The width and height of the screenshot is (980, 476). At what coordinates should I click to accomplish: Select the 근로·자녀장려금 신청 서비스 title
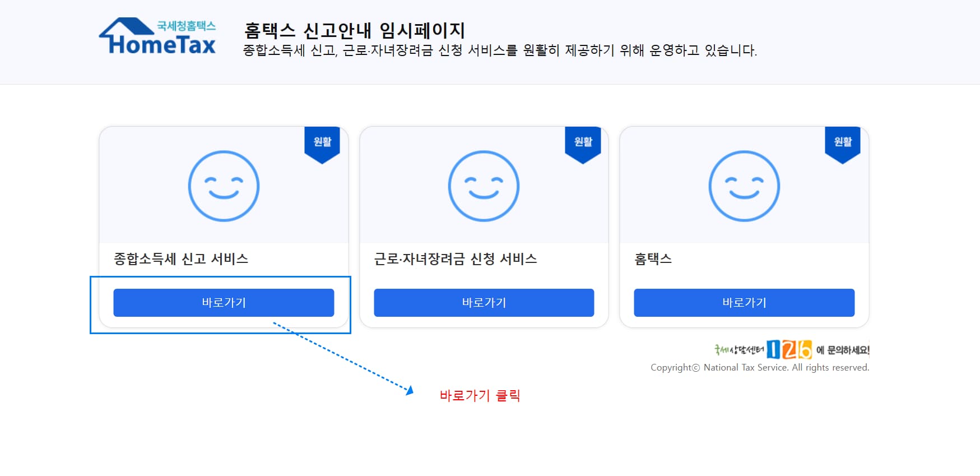(456, 259)
